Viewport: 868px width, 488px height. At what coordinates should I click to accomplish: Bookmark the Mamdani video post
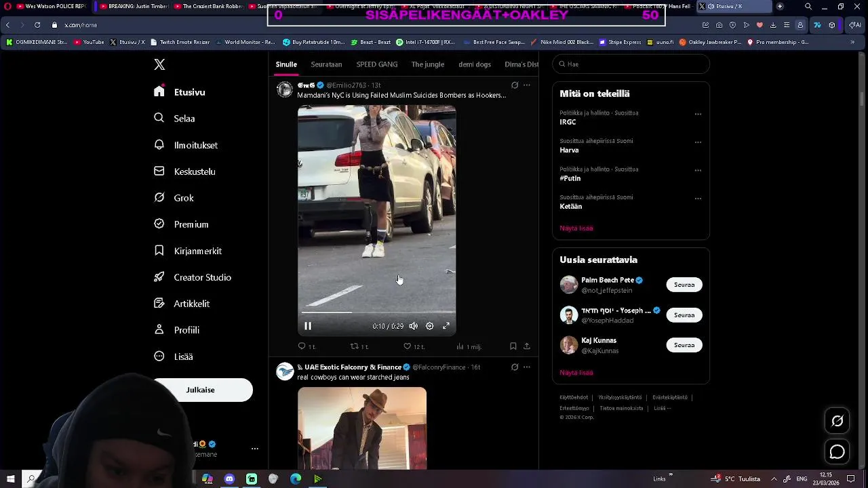[x=513, y=346]
